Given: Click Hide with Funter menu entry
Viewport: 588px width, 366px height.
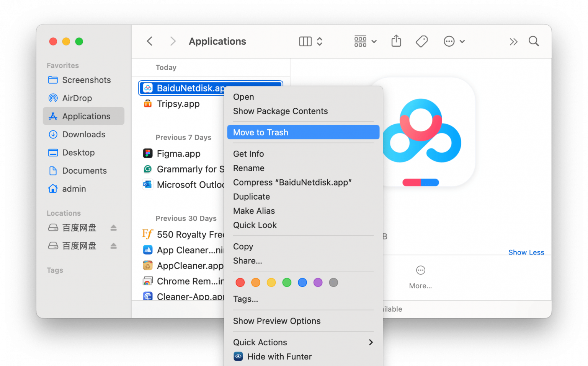Looking at the screenshot, I should point(279,356).
